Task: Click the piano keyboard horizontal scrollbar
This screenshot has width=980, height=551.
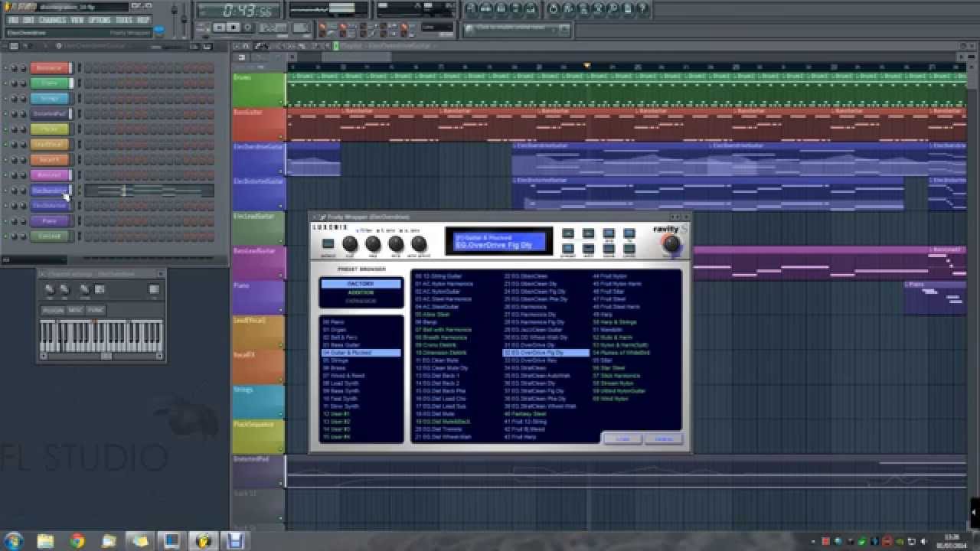Action: [x=101, y=356]
